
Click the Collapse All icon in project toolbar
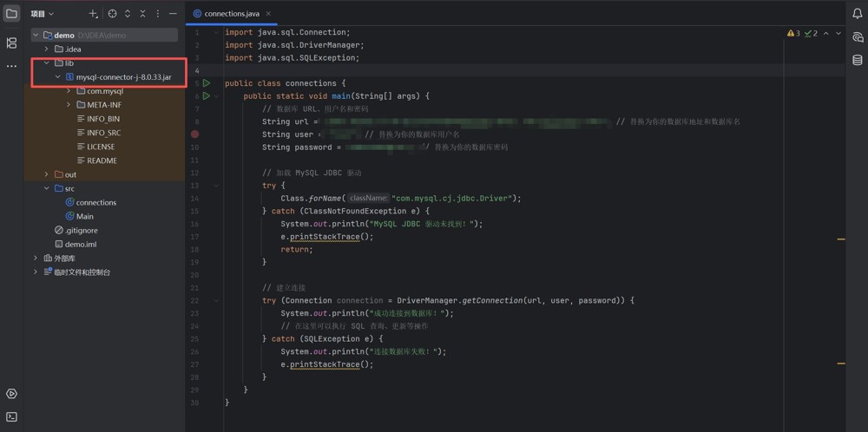click(x=143, y=13)
